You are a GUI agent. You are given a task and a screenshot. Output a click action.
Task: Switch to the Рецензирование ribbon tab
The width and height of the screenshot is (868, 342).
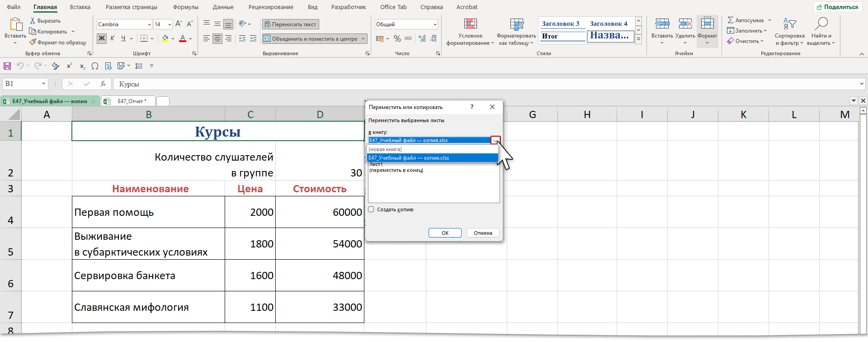(271, 7)
